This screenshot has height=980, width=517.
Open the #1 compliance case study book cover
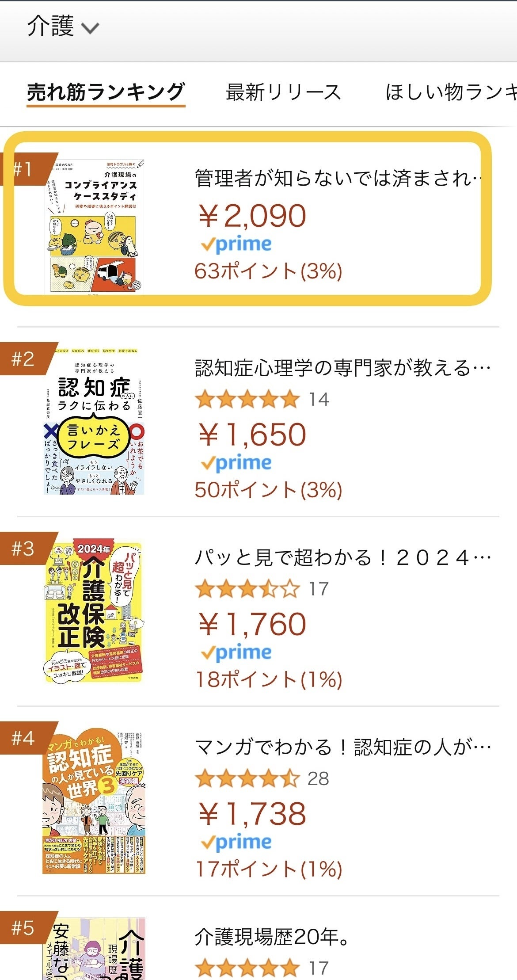coord(95,226)
